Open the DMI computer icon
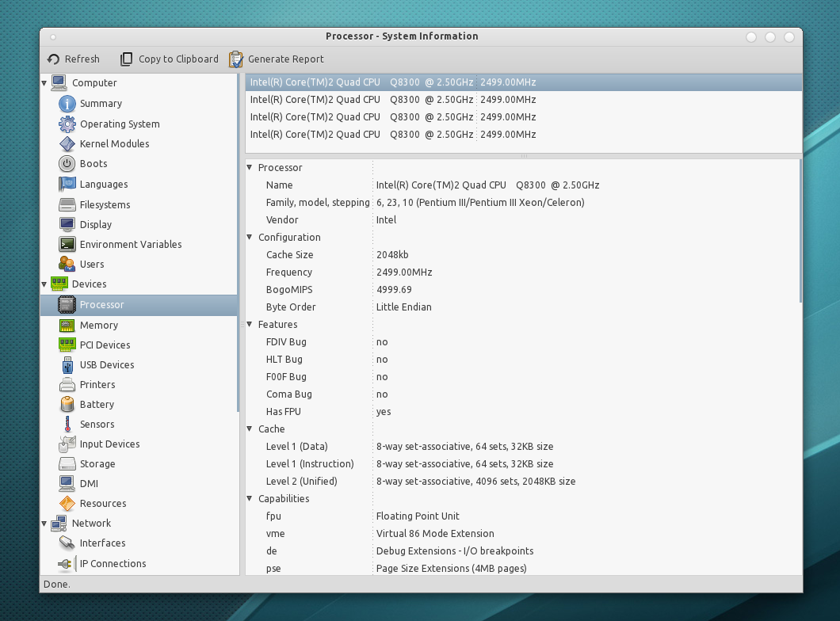 click(x=67, y=483)
